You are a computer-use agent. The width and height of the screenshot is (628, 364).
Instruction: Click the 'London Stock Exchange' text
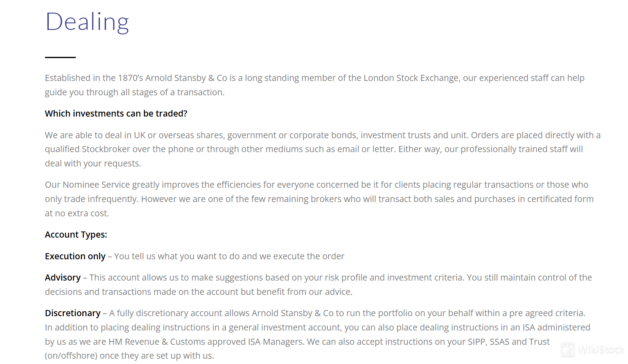[411, 78]
